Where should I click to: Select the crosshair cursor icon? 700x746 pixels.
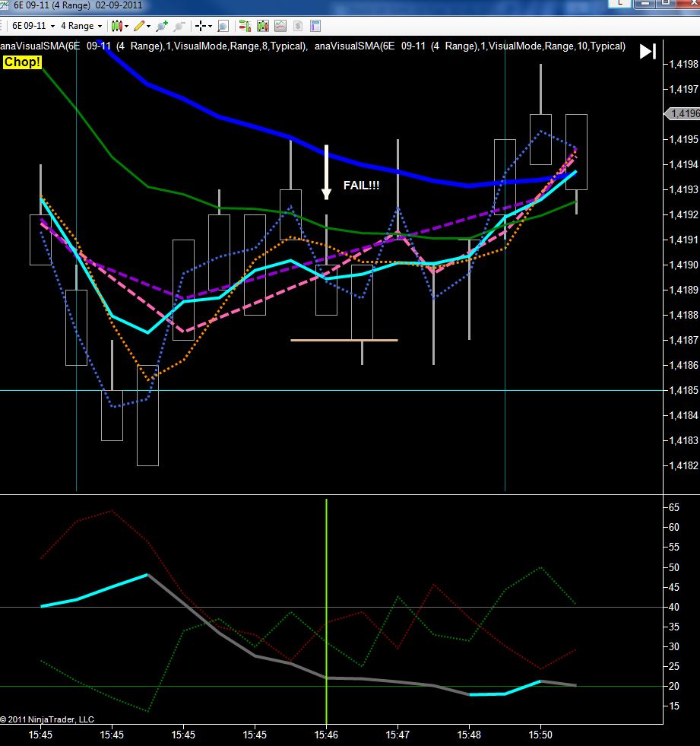pos(201,26)
